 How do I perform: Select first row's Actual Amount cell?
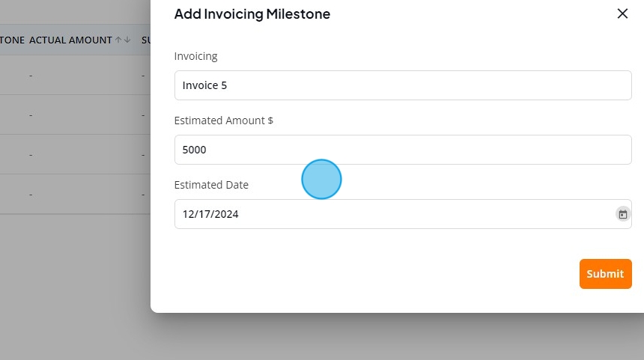click(31, 75)
